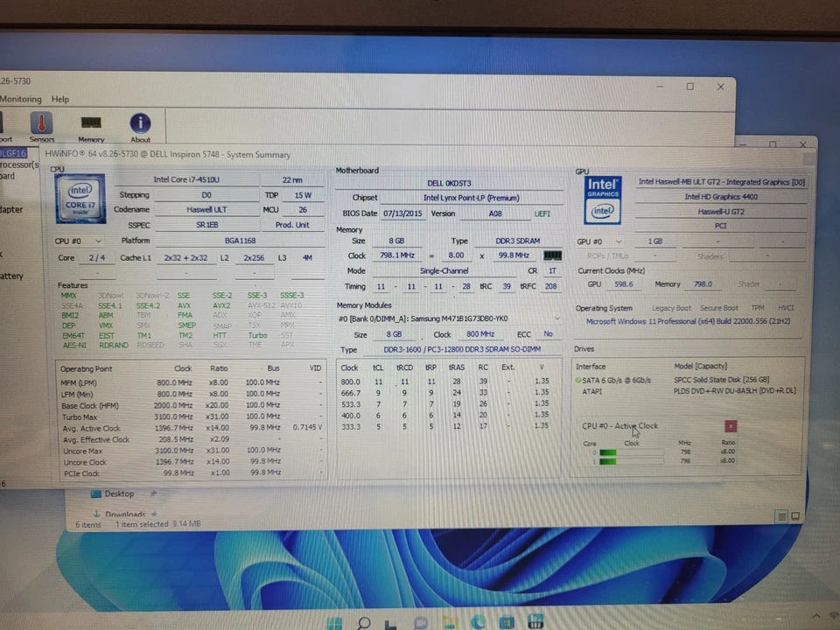Open the Sensors toolbar icon
Viewport: 840px width, 630px height.
click(41, 127)
